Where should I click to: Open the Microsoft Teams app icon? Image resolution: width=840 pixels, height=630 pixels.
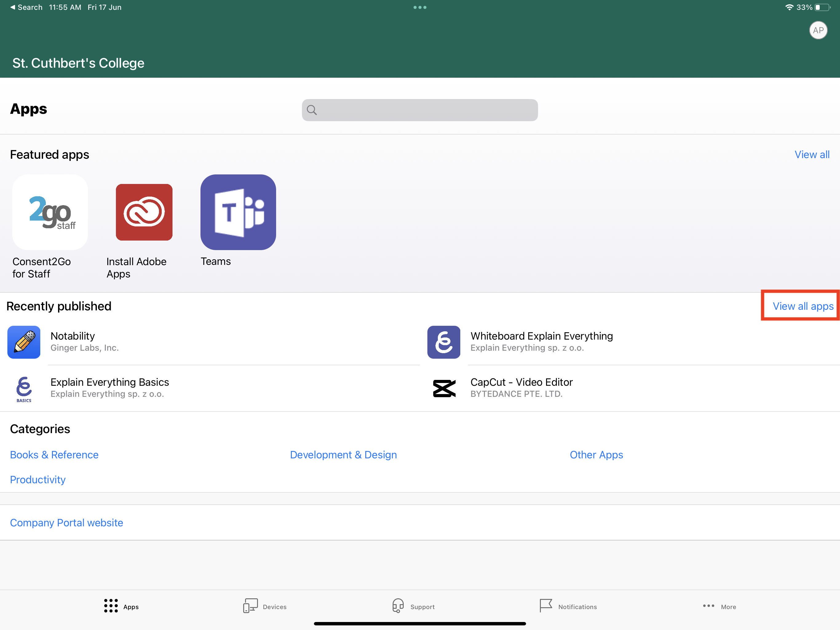[x=238, y=212]
